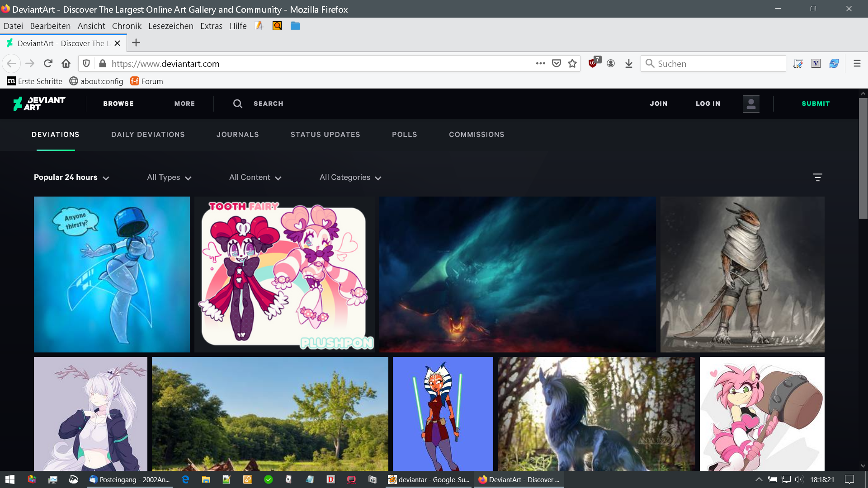Click the green SUBMIT button
The width and height of the screenshot is (868, 488).
[816, 103]
